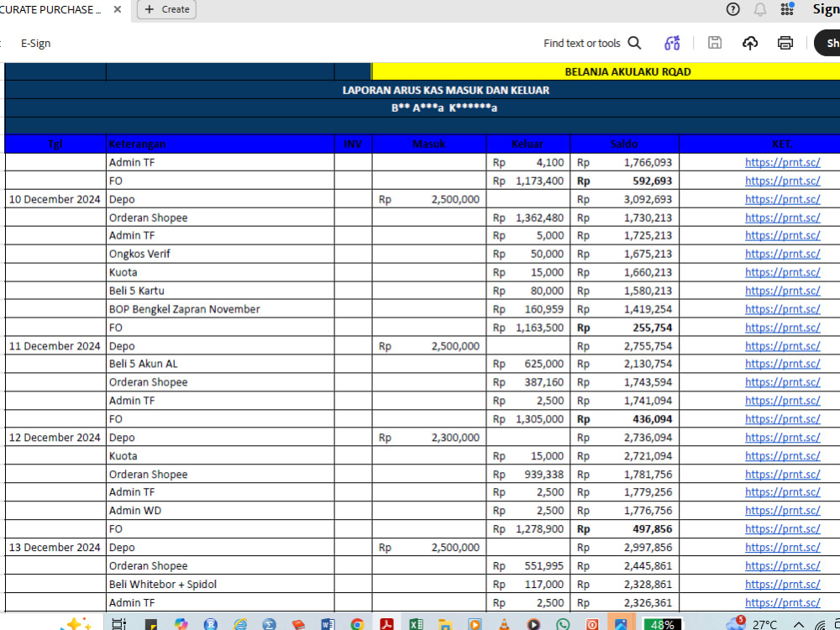Screen dimensions: 840x630
Task: Open WhatsApp from the taskbar
Action: click(x=563, y=623)
